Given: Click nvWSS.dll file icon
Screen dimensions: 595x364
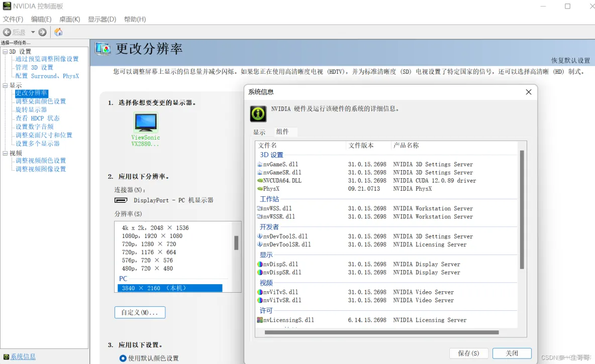Looking at the screenshot, I should point(260,208).
